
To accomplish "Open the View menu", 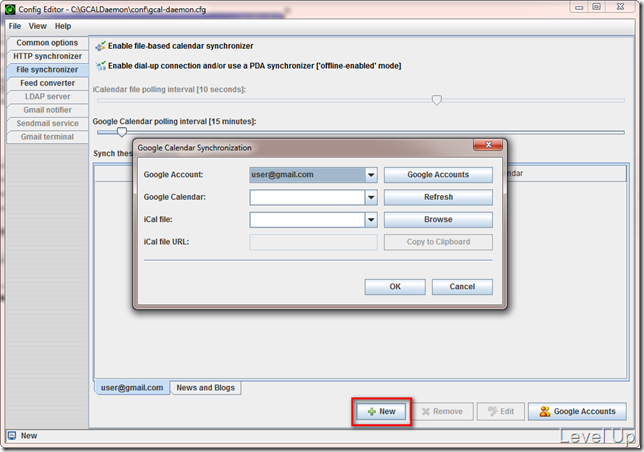I will pos(37,26).
